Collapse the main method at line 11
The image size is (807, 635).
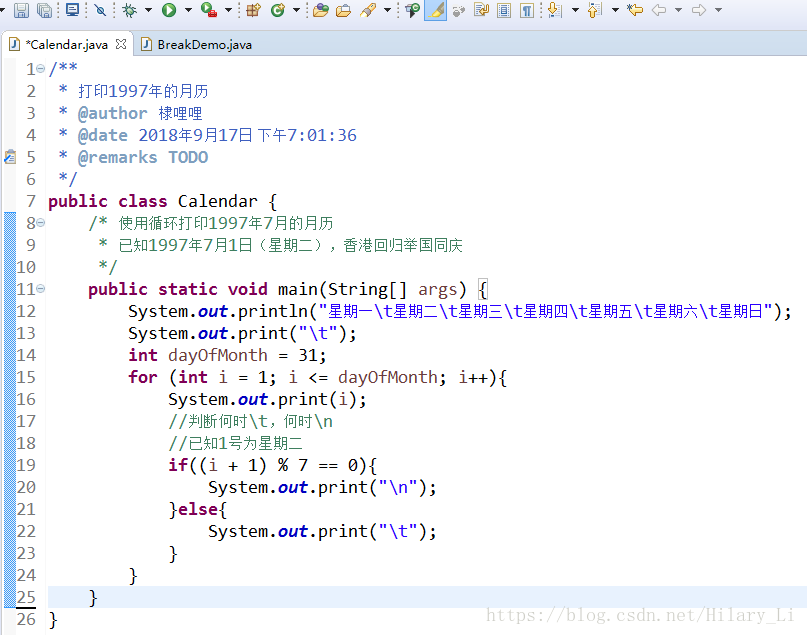pos(41,289)
